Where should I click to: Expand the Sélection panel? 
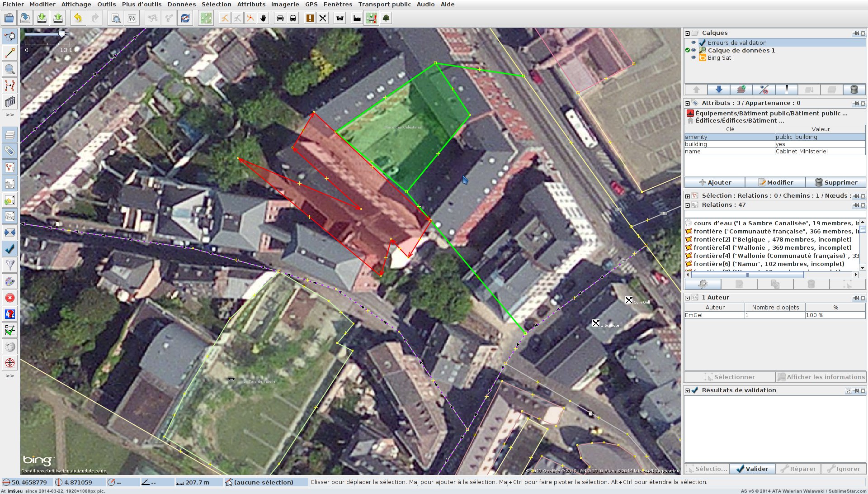688,196
